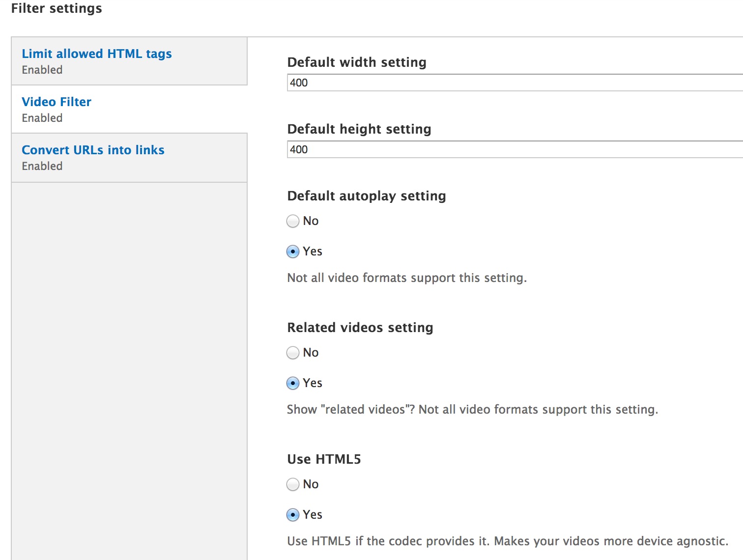Select "No" for Default autoplay setting

pyautogui.click(x=293, y=221)
